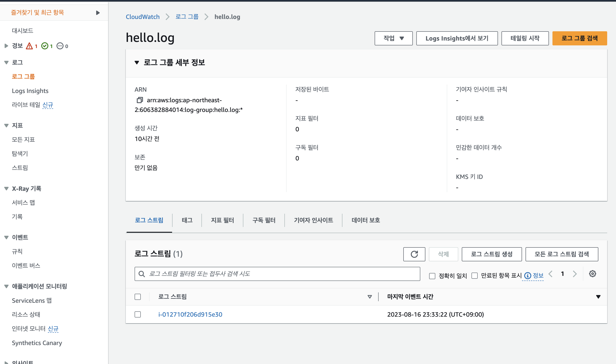Open the 작업 dropdown menu
The width and height of the screenshot is (616, 364).
tap(393, 38)
